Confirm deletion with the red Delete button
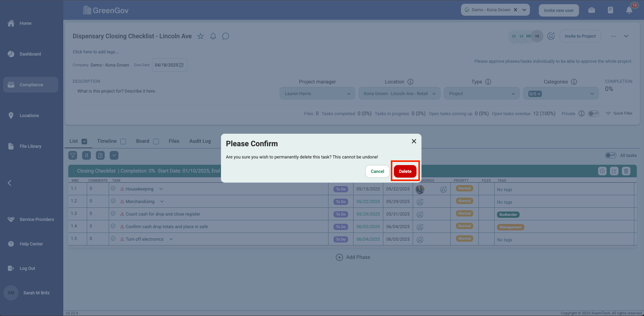644x316 pixels. click(405, 171)
